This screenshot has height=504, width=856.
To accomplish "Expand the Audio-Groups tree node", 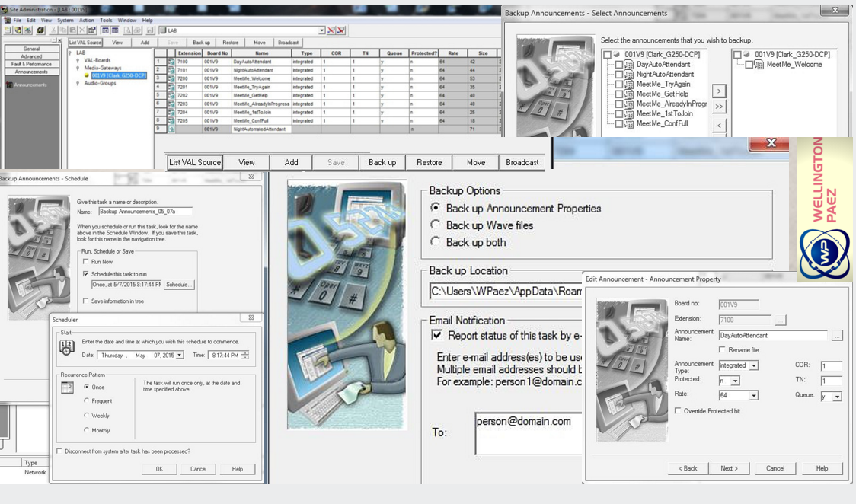I will (x=78, y=84).
